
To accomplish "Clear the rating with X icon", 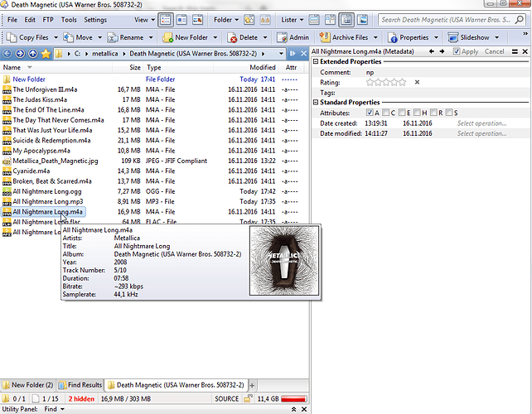I will coord(417,82).
